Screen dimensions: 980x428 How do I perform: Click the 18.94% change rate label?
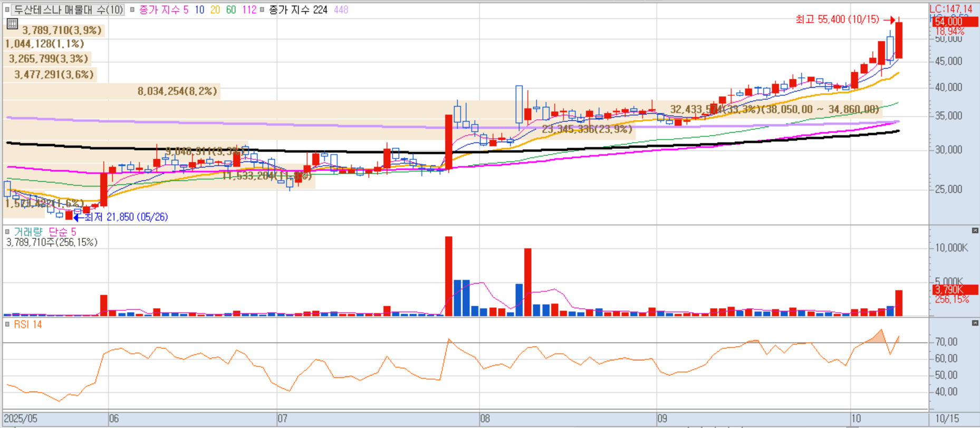950,31
